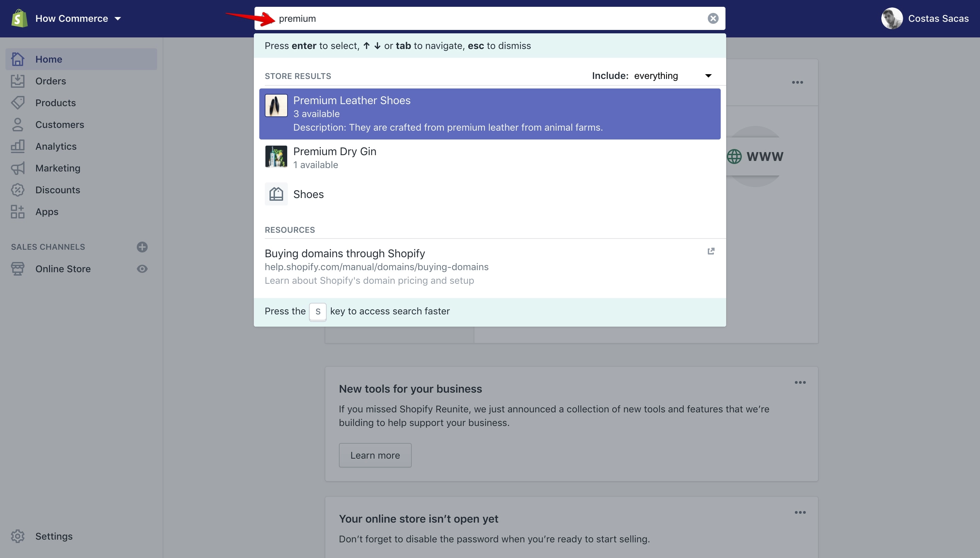980x558 pixels.
Task: Click the external link icon for Buying domains
Action: coord(710,251)
